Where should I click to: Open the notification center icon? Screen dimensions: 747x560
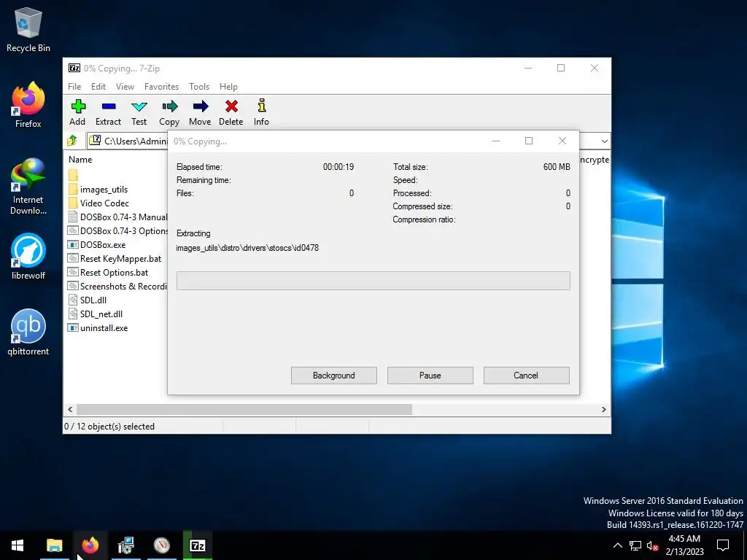(x=723, y=545)
